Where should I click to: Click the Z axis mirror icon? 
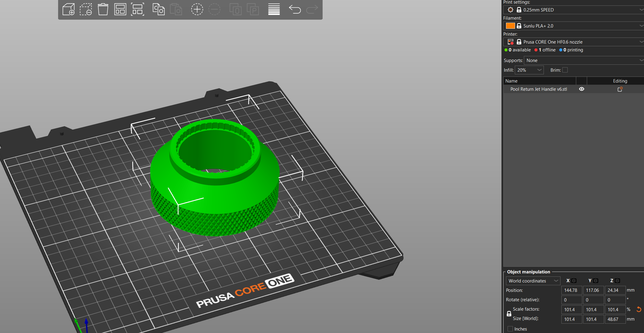point(617,281)
